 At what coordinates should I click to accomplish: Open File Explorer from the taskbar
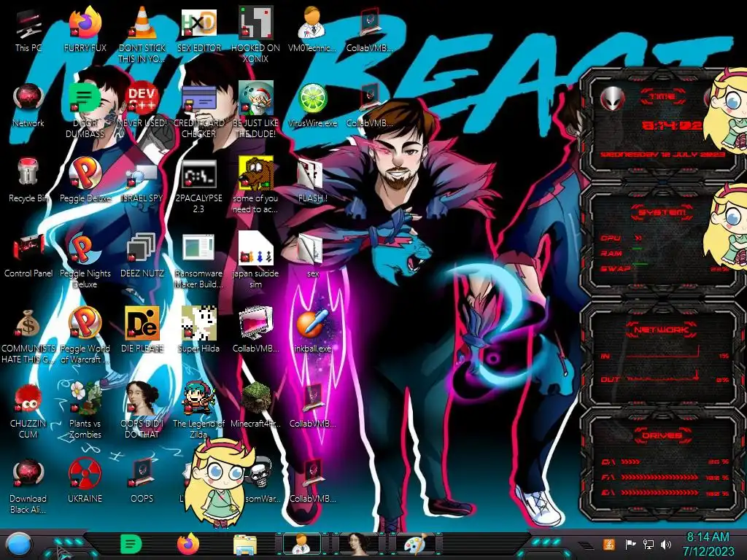(245, 544)
